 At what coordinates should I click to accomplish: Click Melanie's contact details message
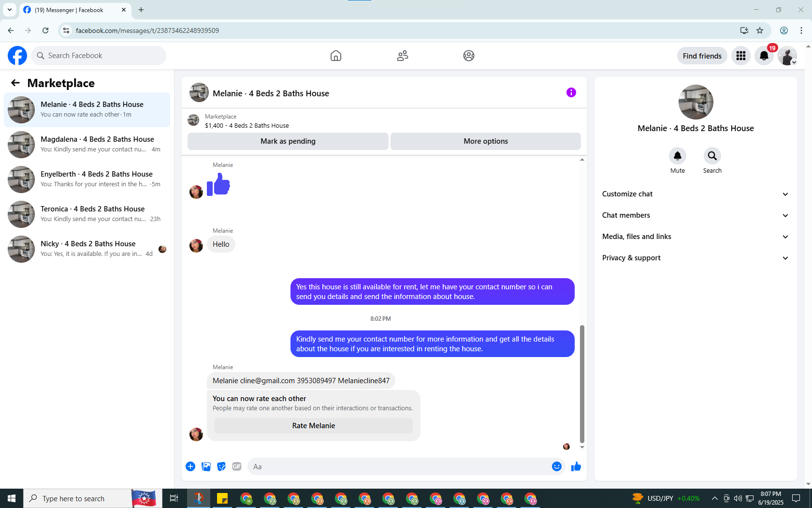[301, 381]
